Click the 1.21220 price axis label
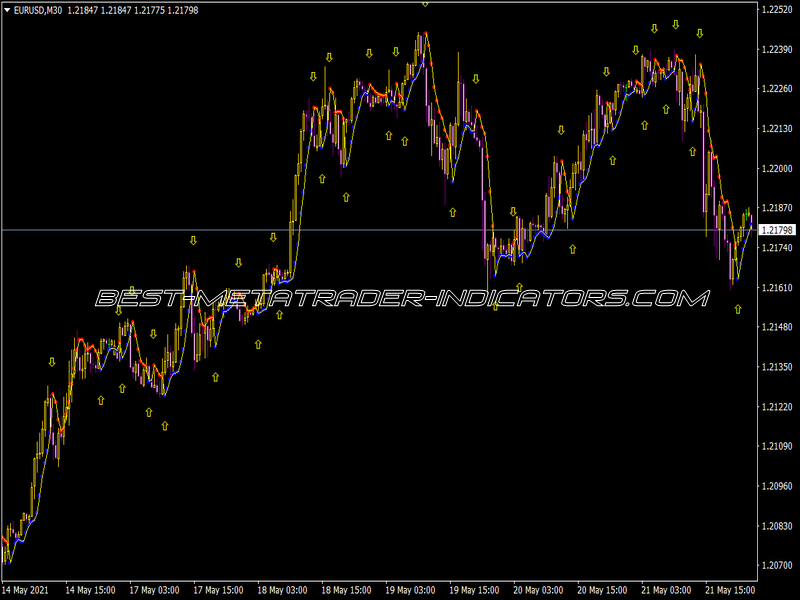The image size is (800, 600). pos(777,407)
